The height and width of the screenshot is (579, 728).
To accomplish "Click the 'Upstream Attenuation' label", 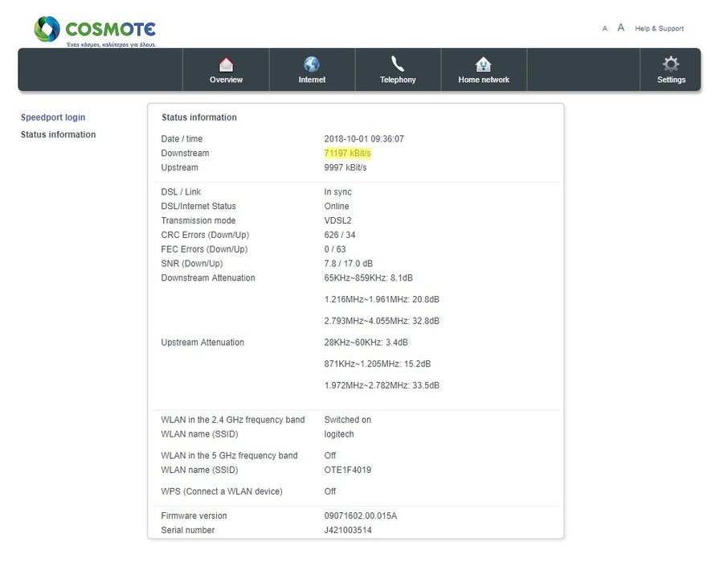I will click(202, 342).
